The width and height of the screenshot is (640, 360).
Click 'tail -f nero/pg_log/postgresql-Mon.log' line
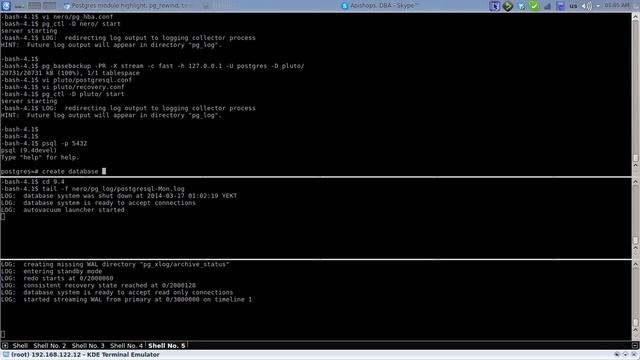[93, 189]
